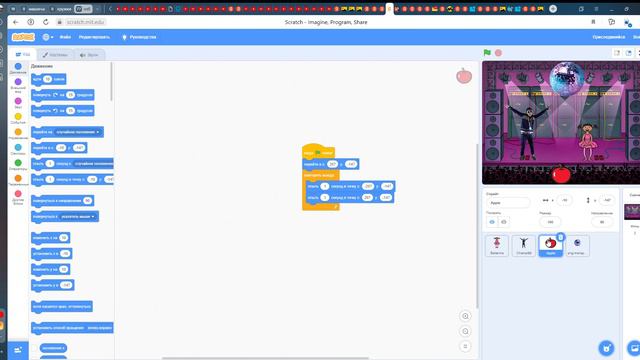Open the browser tab search chevron
Image resolution: width=640 pixels, height=360 pixels.
pyautogui.click(x=110, y=9)
